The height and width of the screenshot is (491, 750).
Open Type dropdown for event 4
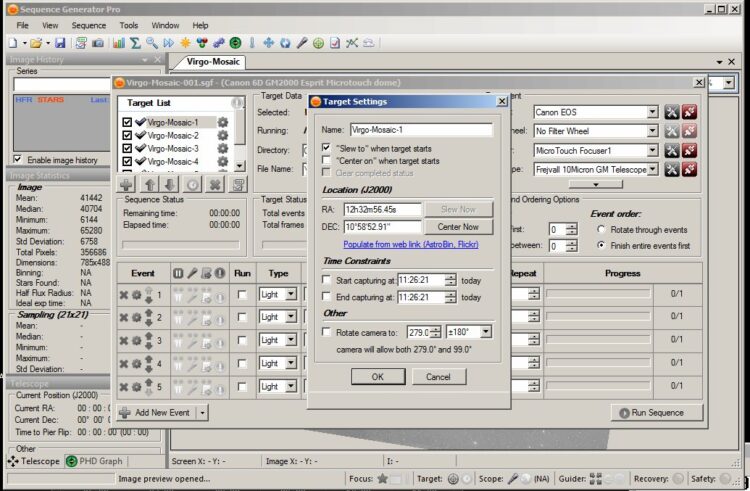pos(291,363)
